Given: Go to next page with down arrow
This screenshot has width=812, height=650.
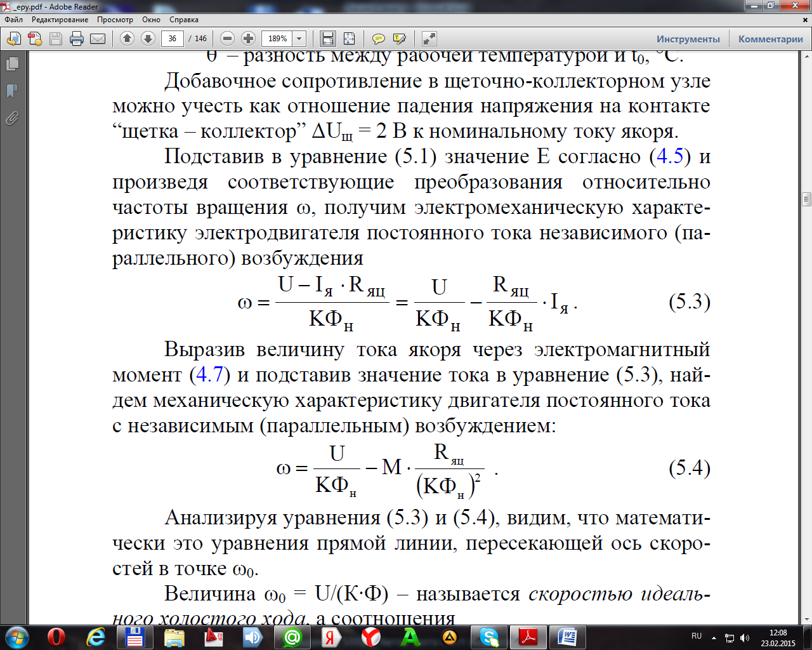Looking at the screenshot, I should (148, 39).
